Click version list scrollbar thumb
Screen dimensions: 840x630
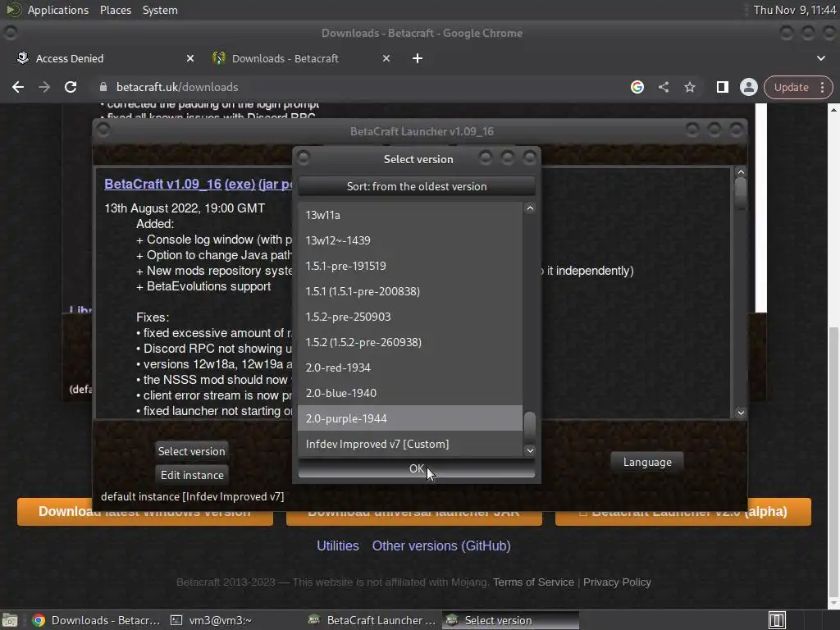(x=530, y=427)
